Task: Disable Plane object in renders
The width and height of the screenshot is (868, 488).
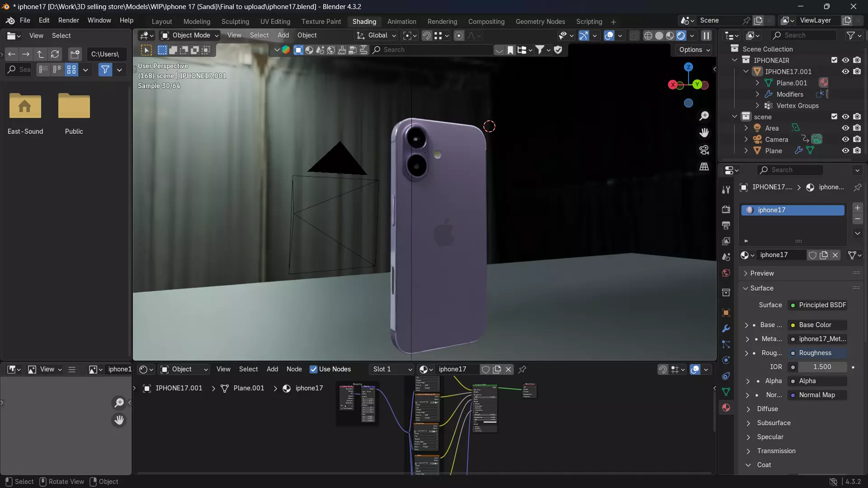Action: (x=857, y=150)
